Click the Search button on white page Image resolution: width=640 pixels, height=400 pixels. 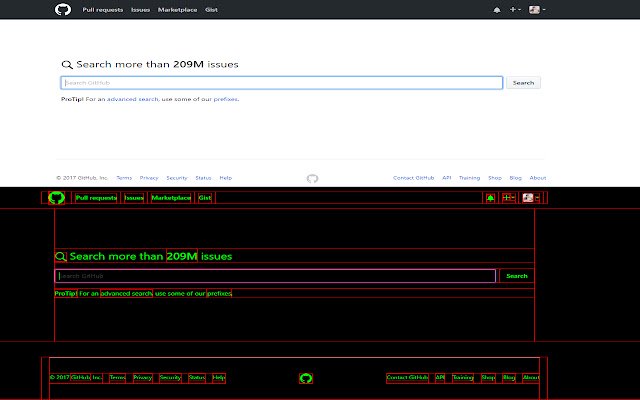click(523, 83)
